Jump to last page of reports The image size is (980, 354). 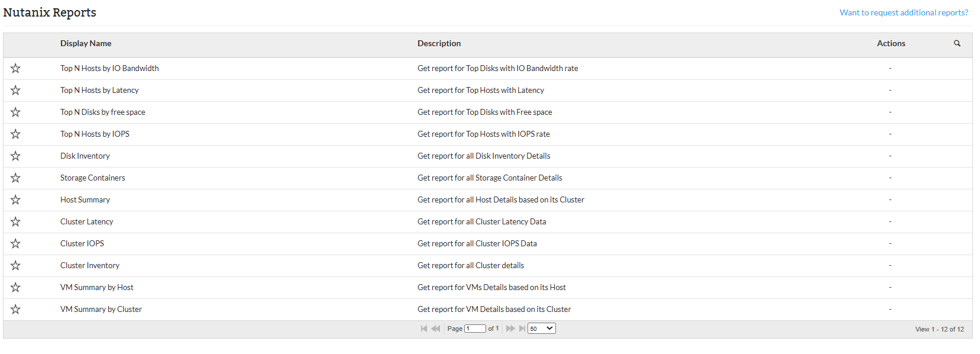[x=522, y=329]
